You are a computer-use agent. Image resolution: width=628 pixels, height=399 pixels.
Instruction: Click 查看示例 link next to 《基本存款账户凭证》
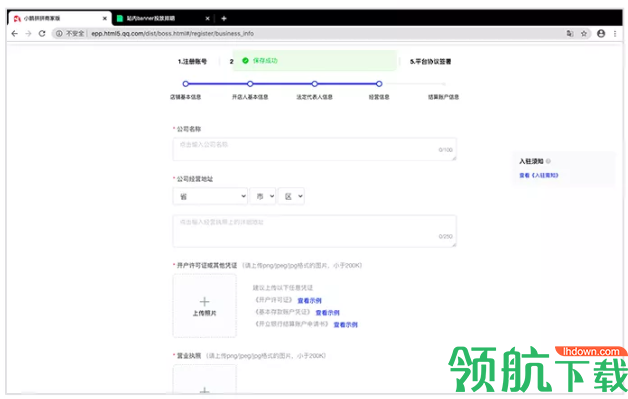327,312
